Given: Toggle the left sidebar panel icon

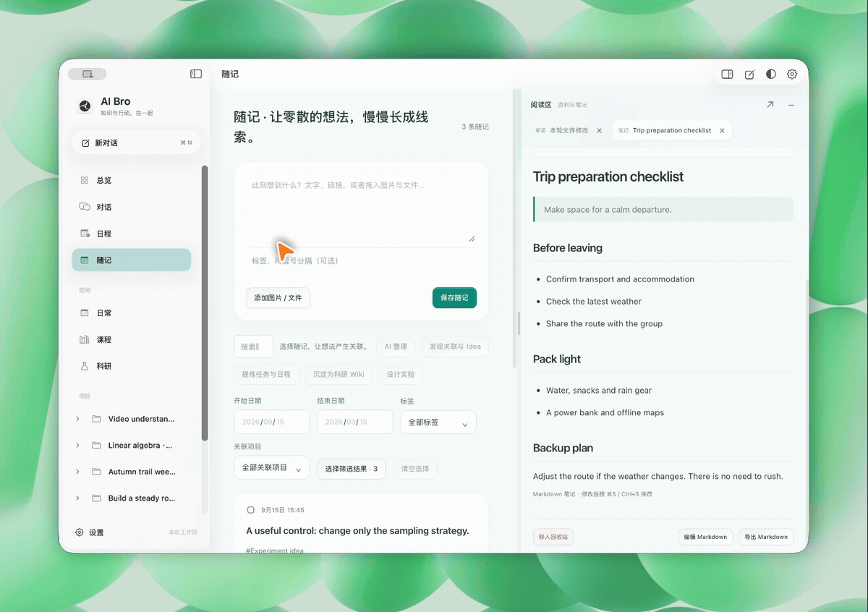Looking at the screenshot, I should click(x=196, y=74).
